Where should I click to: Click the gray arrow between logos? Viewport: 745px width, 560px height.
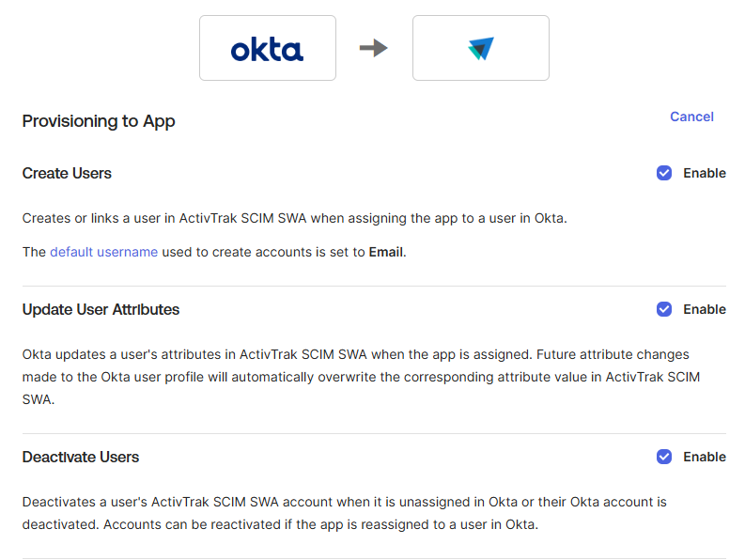click(374, 48)
